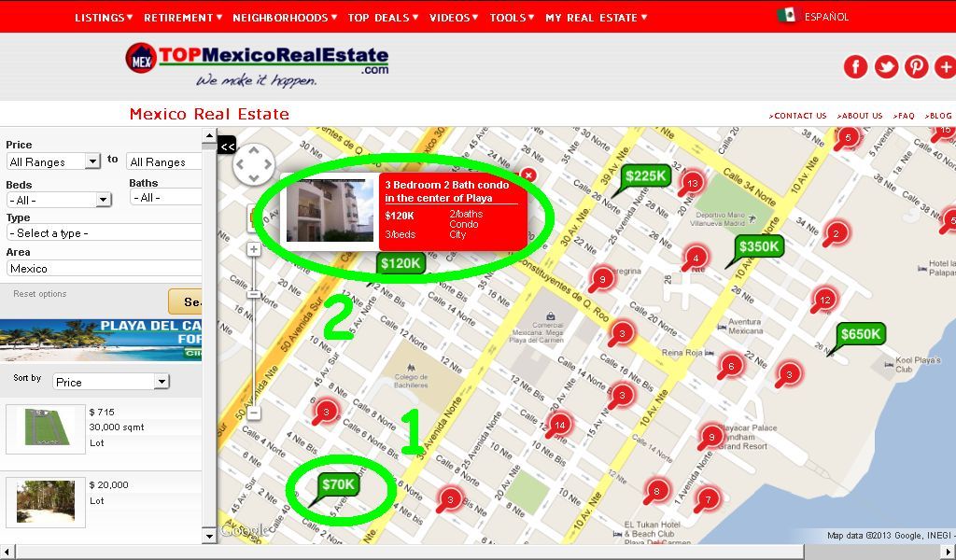Click the '$ 20,000' listing price text
Screen dimensions: 956x560
[x=108, y=485]
